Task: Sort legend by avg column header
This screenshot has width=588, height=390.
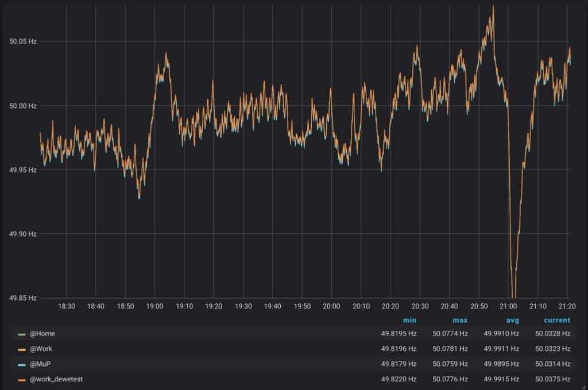Action: point(512,321)
